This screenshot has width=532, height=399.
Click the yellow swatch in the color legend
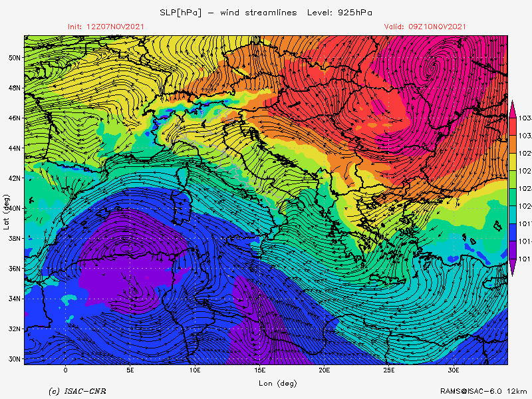coord(513,162)
